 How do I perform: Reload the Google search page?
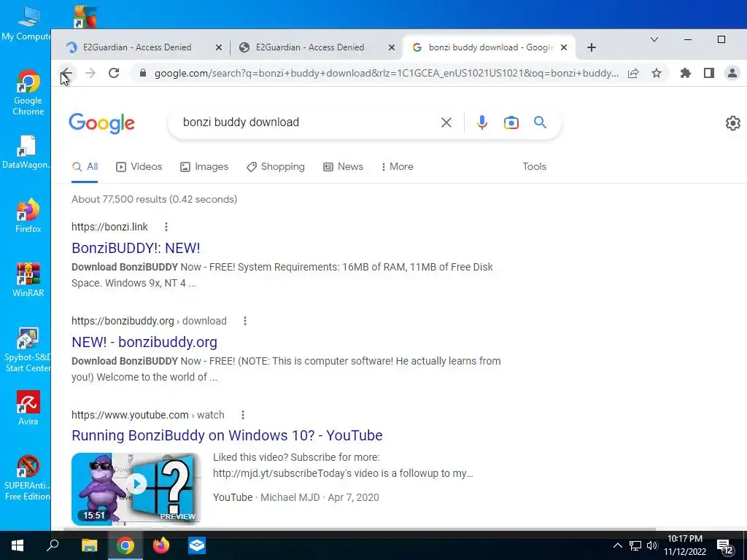coord(113,73)
